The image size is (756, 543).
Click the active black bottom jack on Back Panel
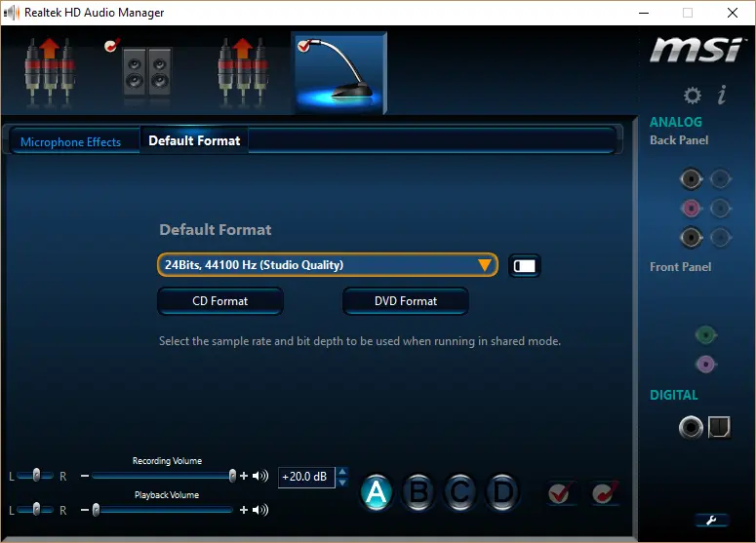click(691, 237)
